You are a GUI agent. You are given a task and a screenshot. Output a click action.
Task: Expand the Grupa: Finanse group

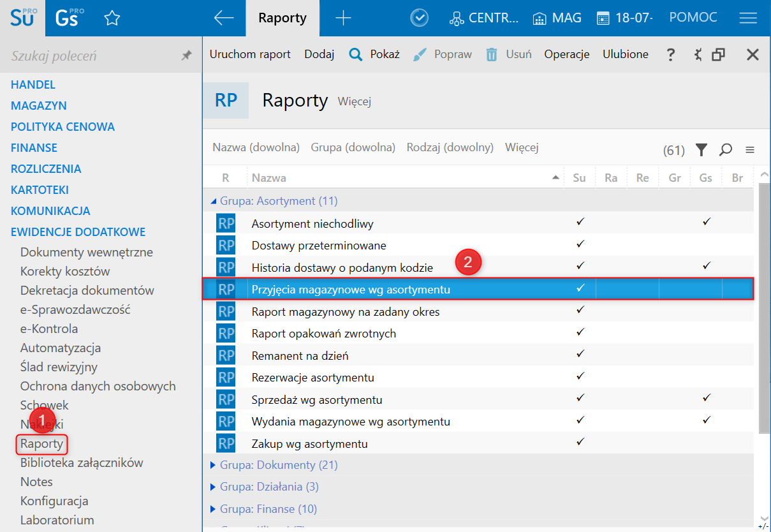click(x=214, y=509)
